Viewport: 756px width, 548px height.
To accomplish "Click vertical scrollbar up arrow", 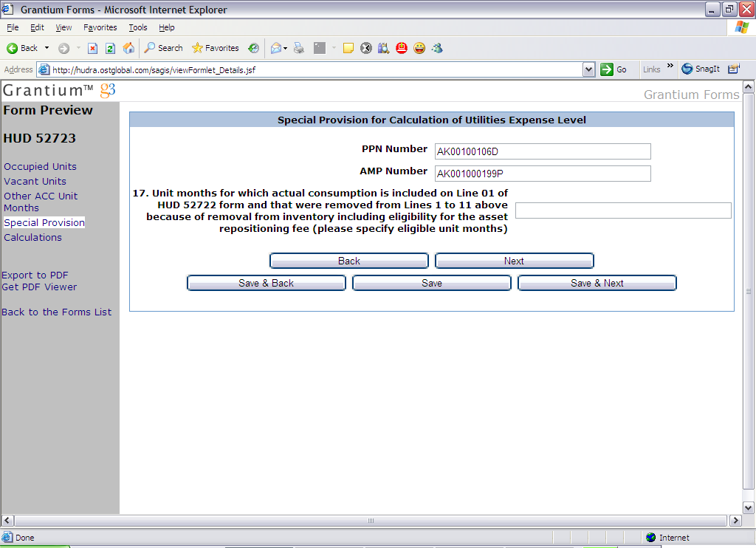I will point(749,87).
